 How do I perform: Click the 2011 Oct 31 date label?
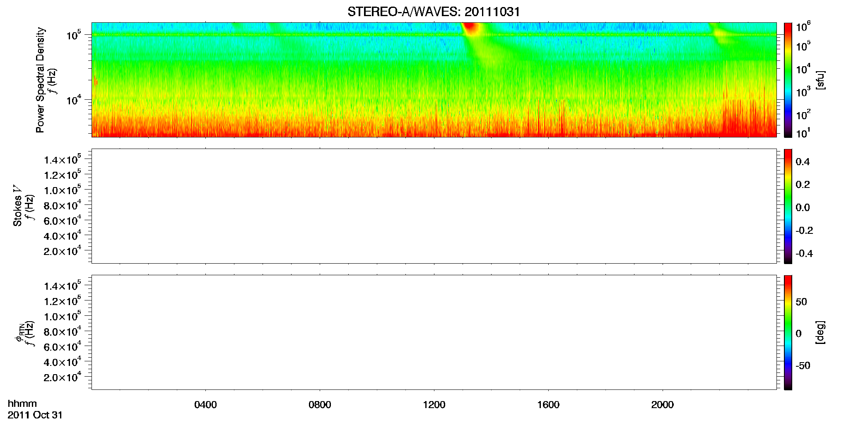point(35,415)
